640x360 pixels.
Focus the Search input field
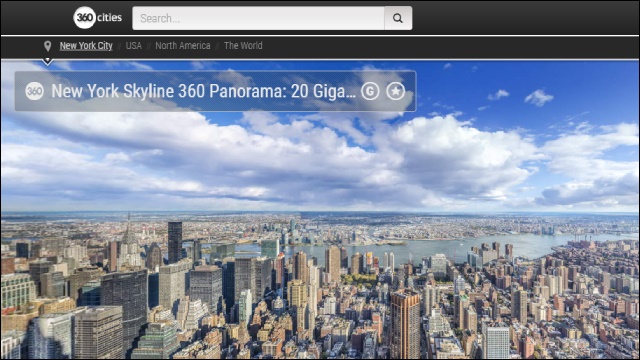[x=258, y=18]
